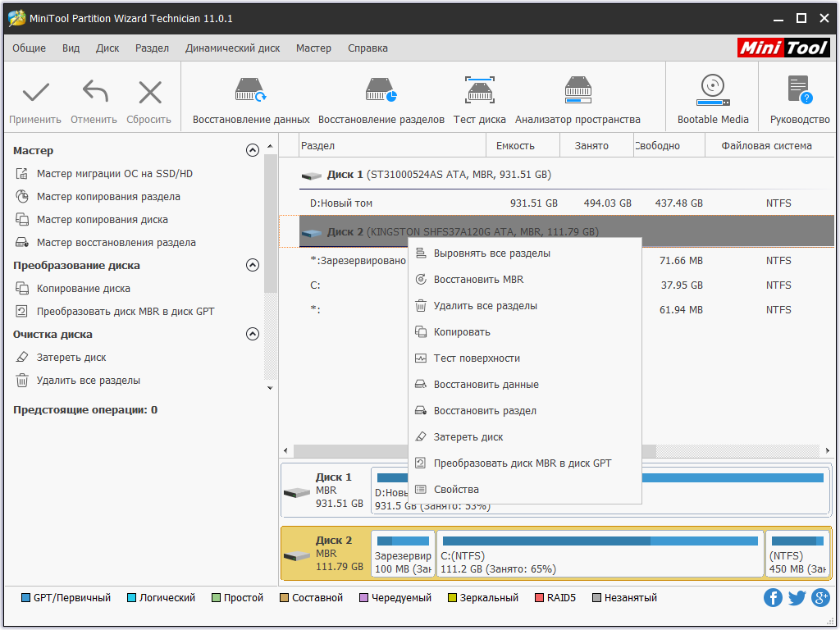Collapse the Мастер section
This screenshot has height=630, width=840.
click(253, 150)
